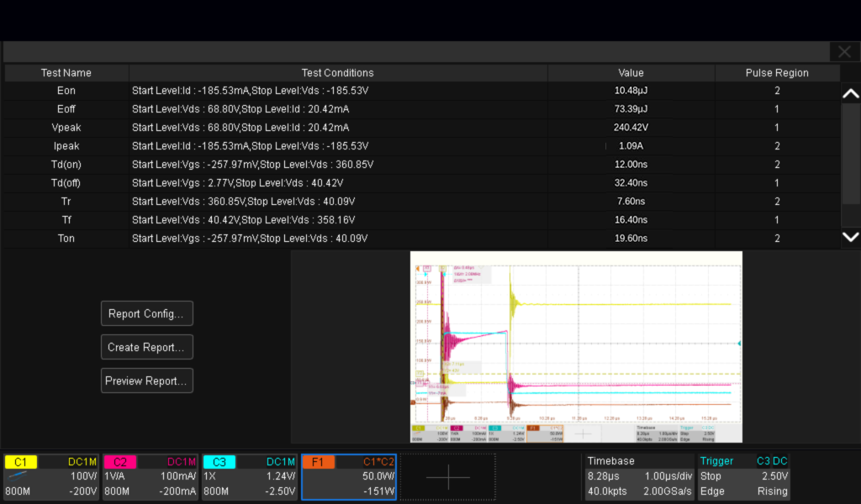Open the Timebase settings box
Viewport: 861px width, 504px height.
[638, 476]
